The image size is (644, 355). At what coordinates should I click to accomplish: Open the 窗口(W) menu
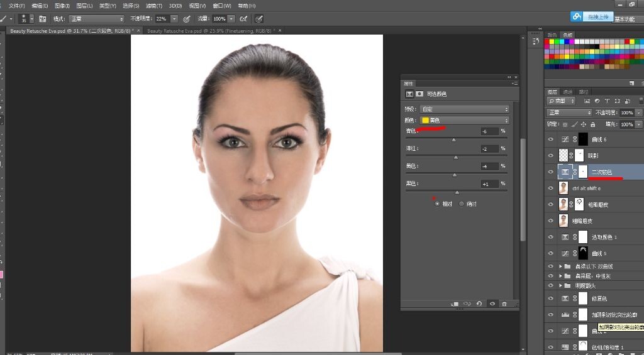click(x=222, y=6)
